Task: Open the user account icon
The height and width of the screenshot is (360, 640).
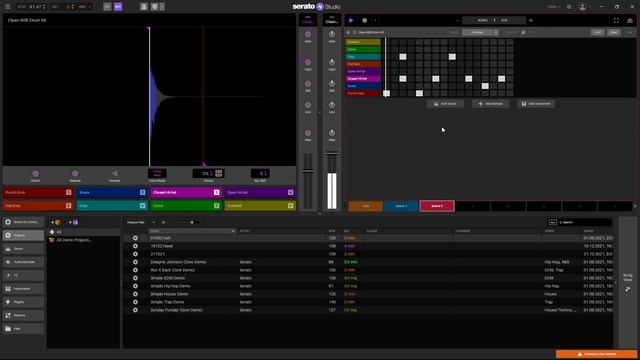Action: [x=583, y=7]
